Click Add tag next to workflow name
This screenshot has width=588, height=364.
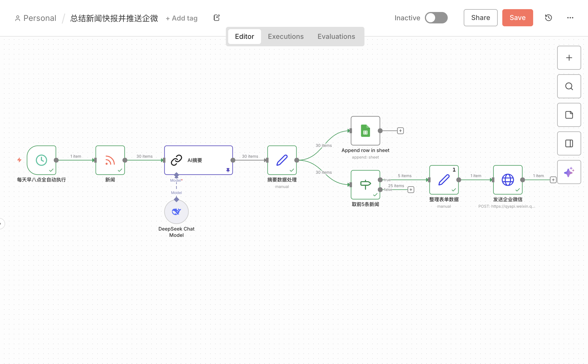[x=182, y=18]
